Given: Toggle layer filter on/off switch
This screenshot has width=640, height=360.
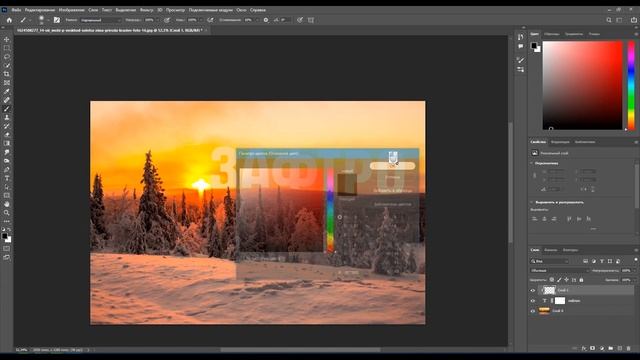Looking at the screenshot, I should coord(636,260).
